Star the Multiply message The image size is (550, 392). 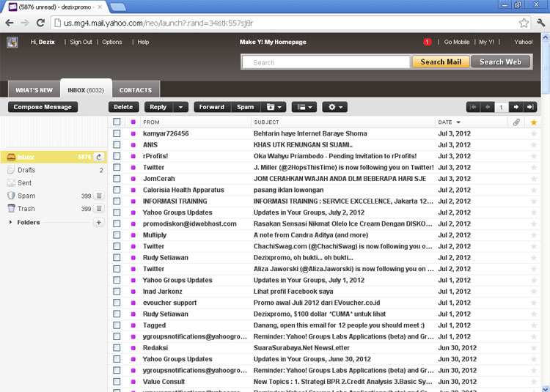tap(534, 235)
